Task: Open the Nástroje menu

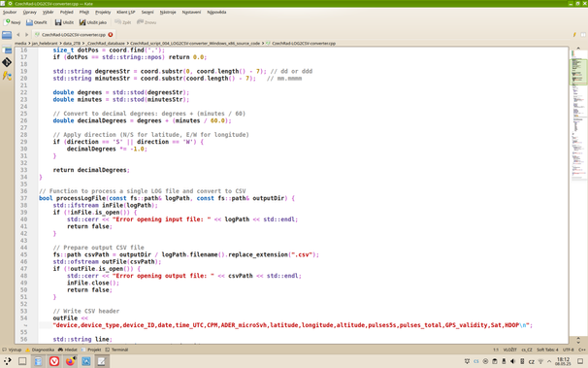Action: tap(168, 12)
